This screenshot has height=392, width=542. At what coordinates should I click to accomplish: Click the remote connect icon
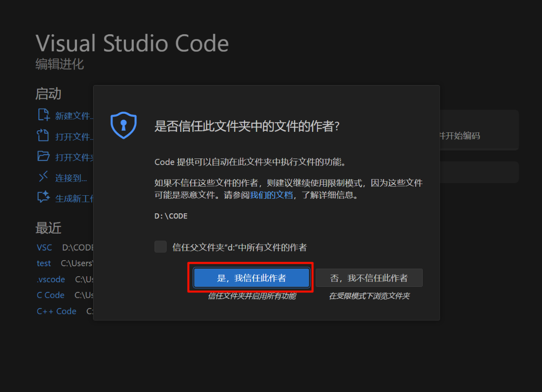(44, 177)
